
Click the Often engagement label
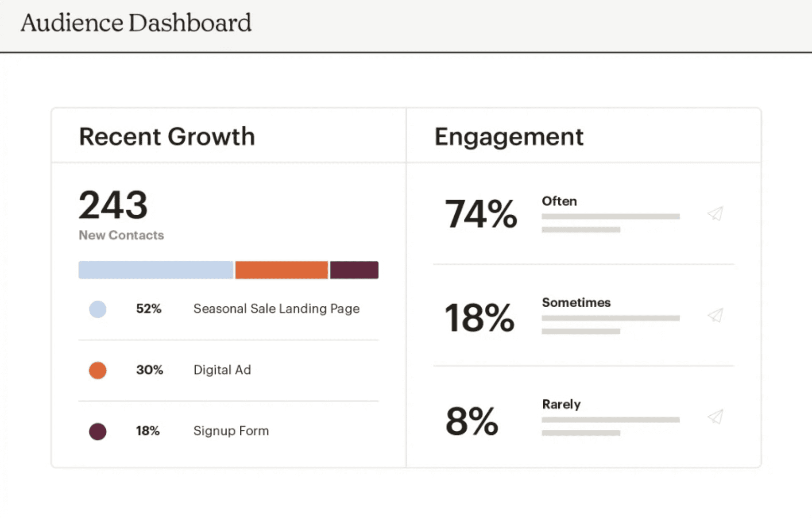click(559, 201)
